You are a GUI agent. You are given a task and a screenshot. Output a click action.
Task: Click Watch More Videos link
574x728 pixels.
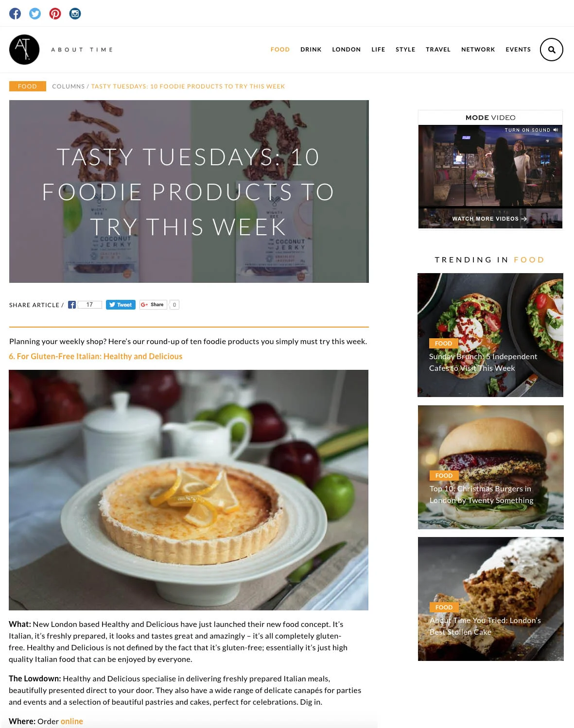[489, 219]
